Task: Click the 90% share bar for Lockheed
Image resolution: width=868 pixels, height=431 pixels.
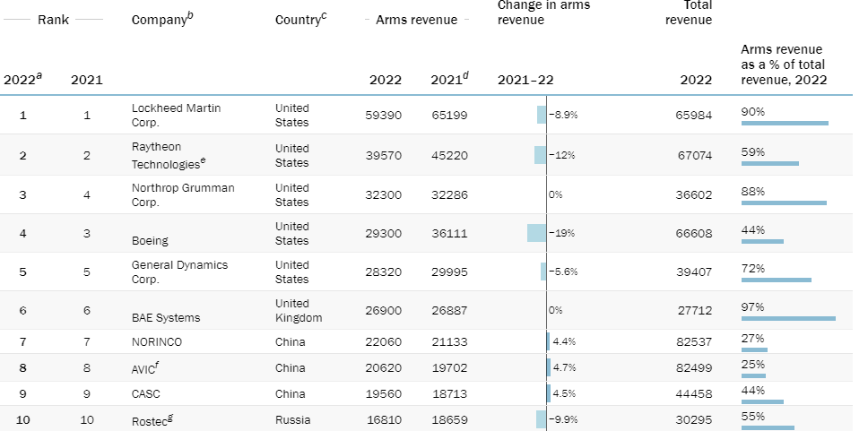Action: tap(785, 123)
